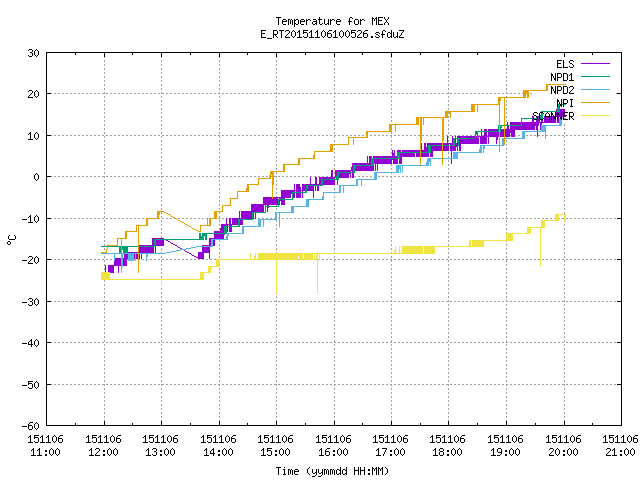
Task: Click the y-axis label -20
Action: [31, 260]
